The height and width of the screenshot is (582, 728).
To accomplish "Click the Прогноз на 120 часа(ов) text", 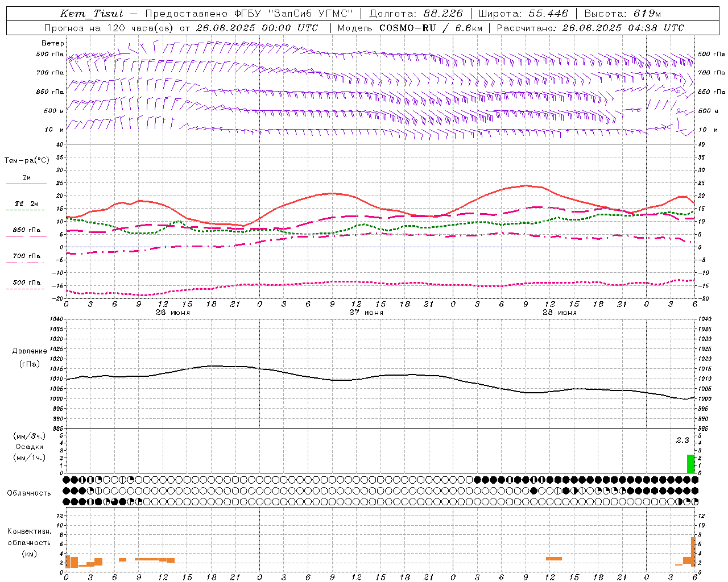I will click(109, 28).
